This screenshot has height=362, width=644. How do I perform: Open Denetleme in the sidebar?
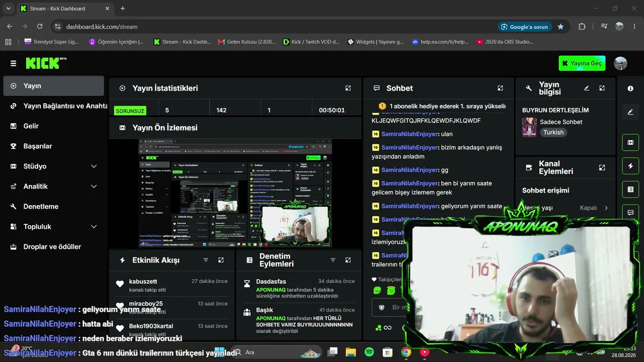[53, 207]
